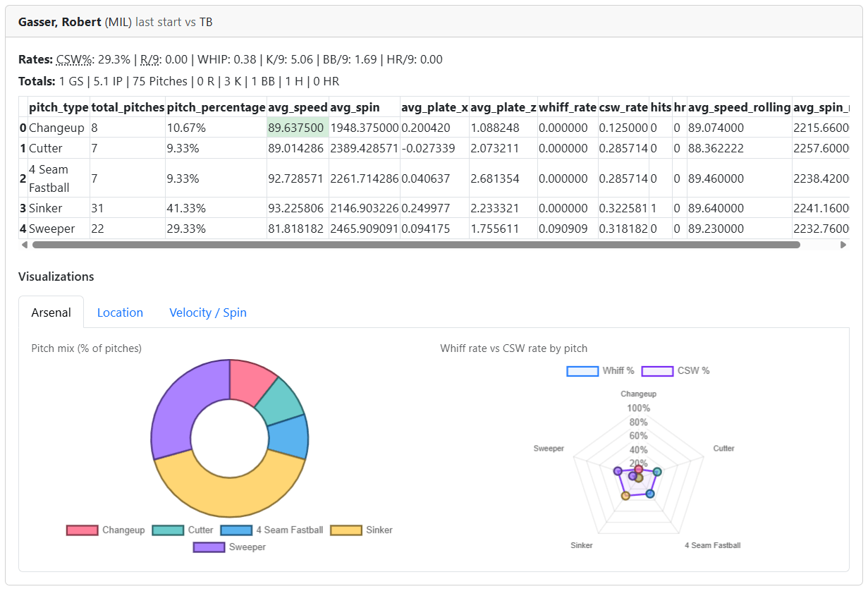The image size is (868, 589).
Task: Click the table scroll right arrow
Action: 843,245
